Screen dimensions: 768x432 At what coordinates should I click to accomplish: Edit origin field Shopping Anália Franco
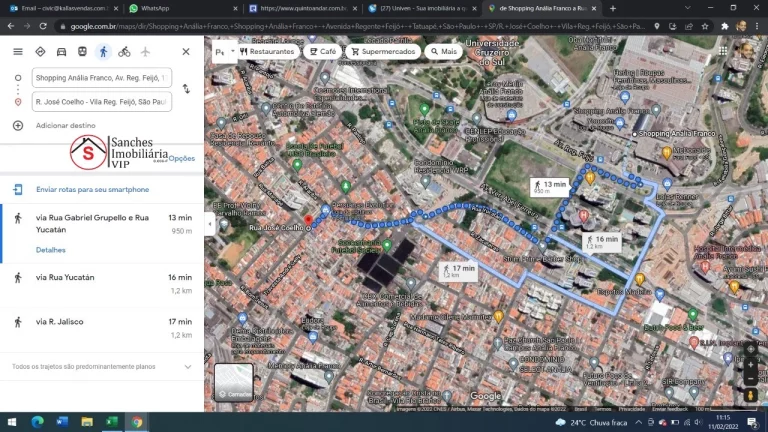tap(102, 77)
